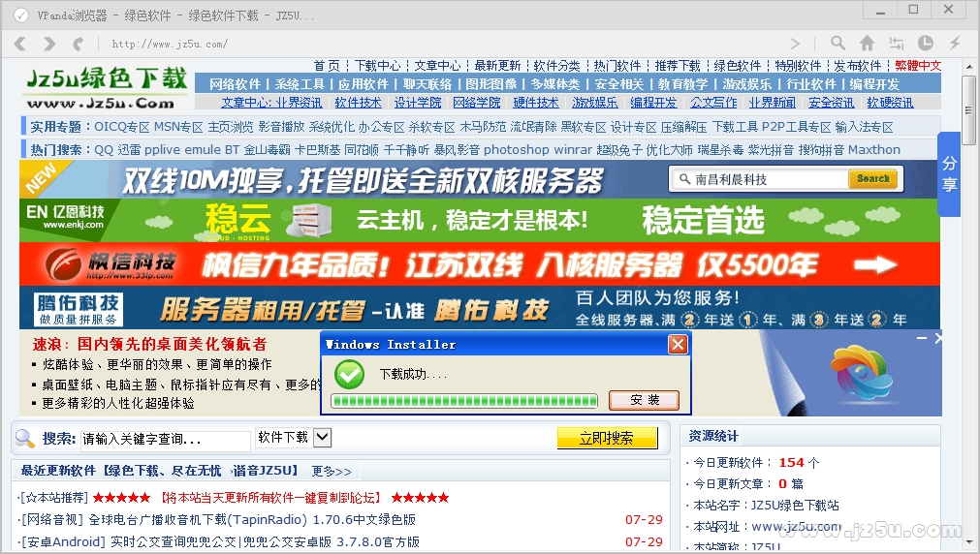The image size is (980, 554).
Task: Click the shield check icon in title bar
Action: pos(21,15)
